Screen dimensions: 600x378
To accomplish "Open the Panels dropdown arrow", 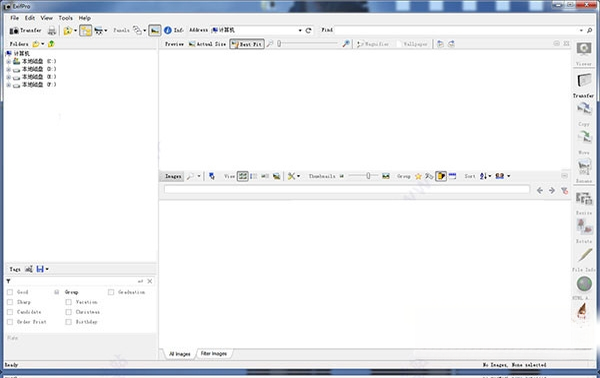I will [x=145, y=30].
